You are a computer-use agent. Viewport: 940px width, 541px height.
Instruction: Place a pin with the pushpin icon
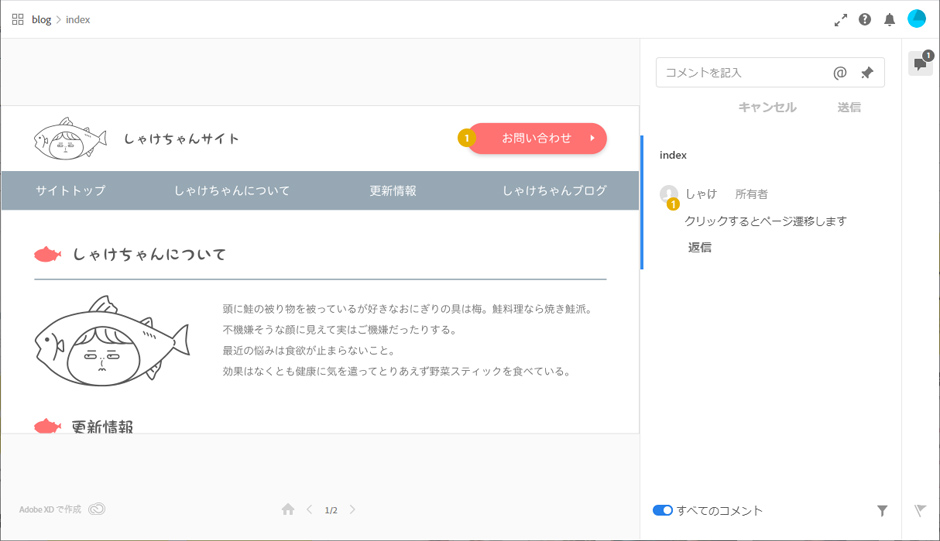pos(867,73)
